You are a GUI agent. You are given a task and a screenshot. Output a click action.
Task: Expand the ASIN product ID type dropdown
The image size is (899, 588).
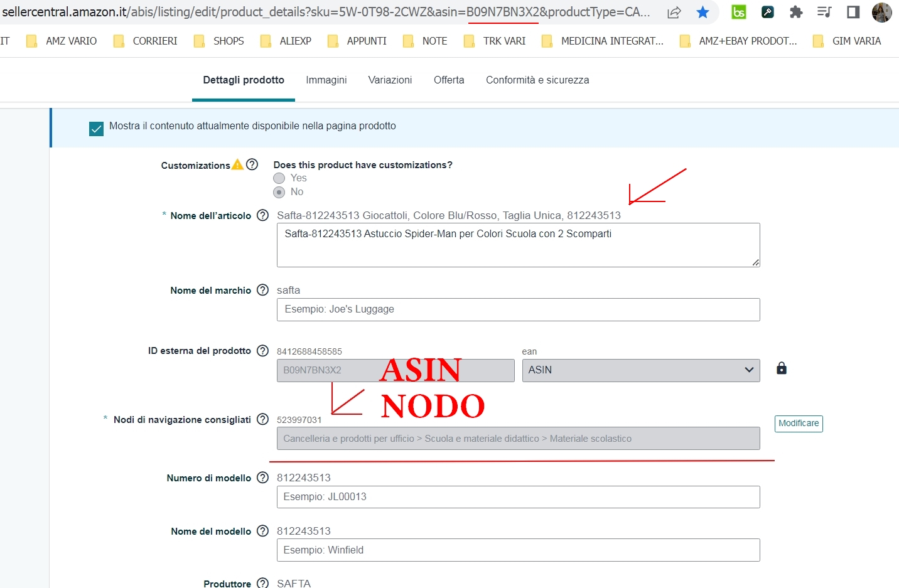pos(641,370)
